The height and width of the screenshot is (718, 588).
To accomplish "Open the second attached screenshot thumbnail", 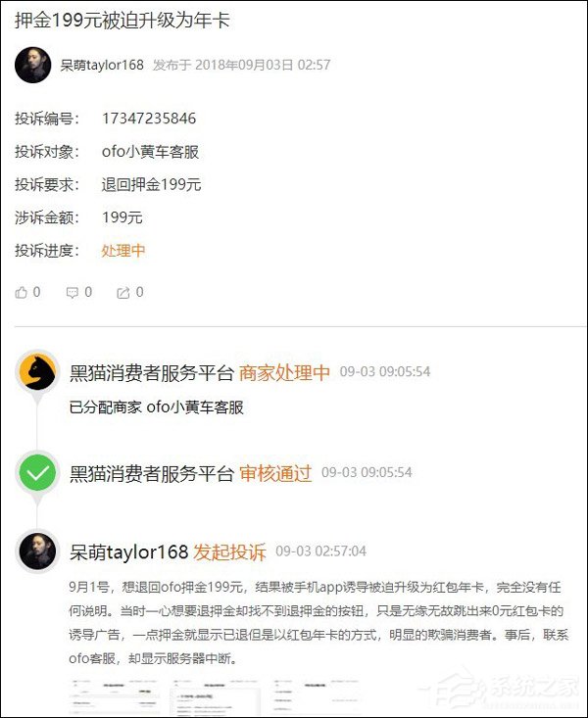I will (x=216, y=696).
